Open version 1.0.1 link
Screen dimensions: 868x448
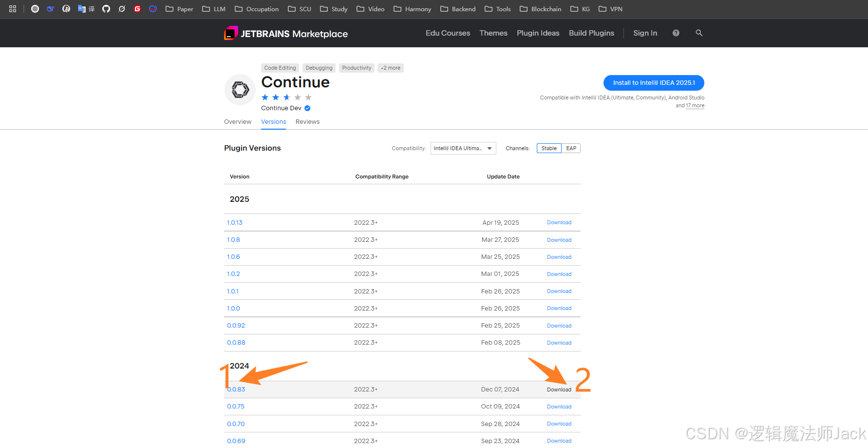pyautogui.click(x=233, y=292)
